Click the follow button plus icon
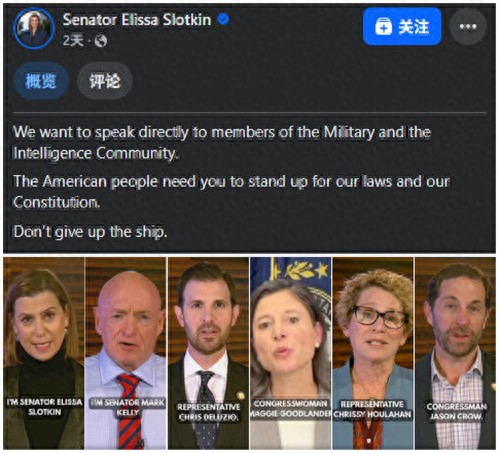The height and width of the screenshot is (453, 499). [x=383, y=27]
